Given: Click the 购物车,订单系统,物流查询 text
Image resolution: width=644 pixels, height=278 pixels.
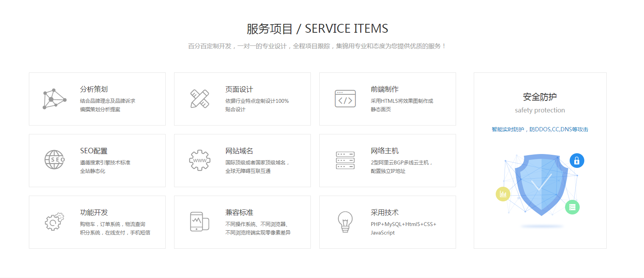Looking at the screenshot, I should (112, 224).
